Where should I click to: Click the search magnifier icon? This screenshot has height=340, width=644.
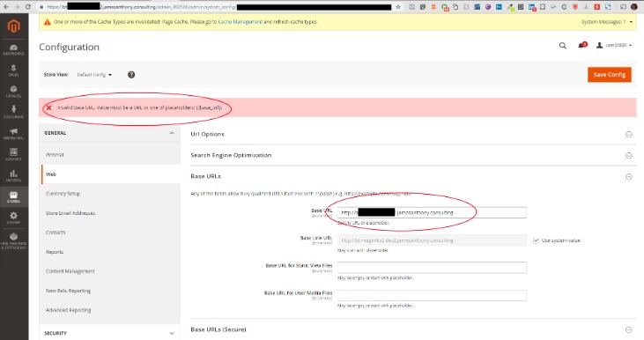coord(563,46)
